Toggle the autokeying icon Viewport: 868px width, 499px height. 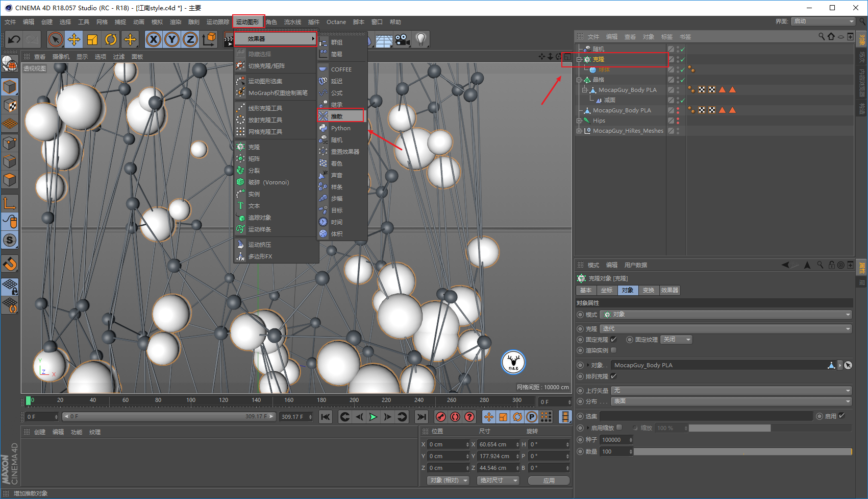tap(455, 417)
